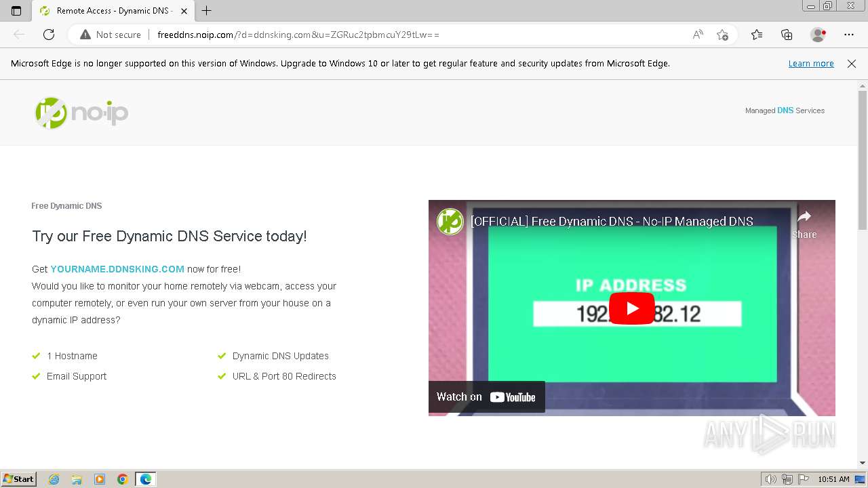Image resolution: width=868 pixels, height=488 pixels.
Task: Share the YouTube video
Action: [804, 224]
